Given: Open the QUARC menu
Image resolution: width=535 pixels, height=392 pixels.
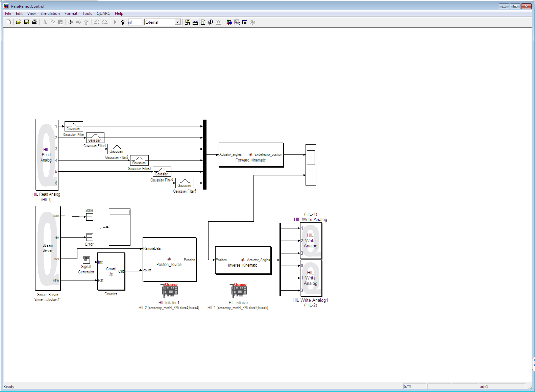Looking at the screenshot, I should click(103, 14).
